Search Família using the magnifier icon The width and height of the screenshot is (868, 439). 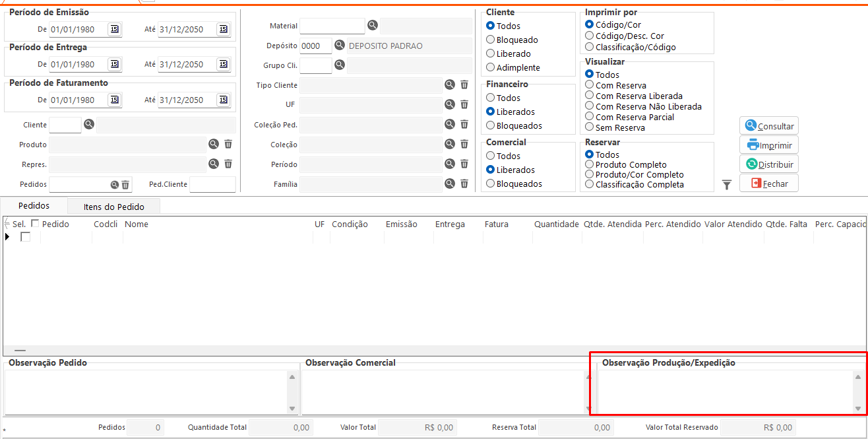450,184
